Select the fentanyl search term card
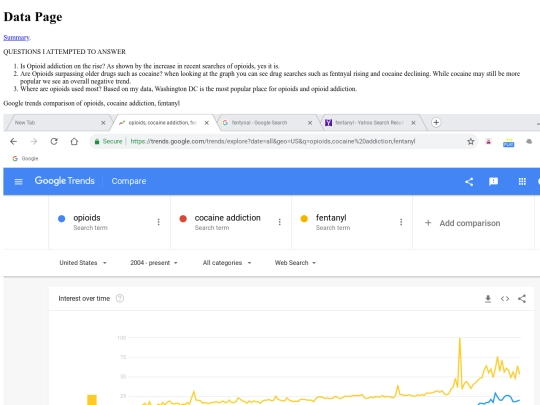Viewport: 540px width, 405px height. tap(352, 222)
